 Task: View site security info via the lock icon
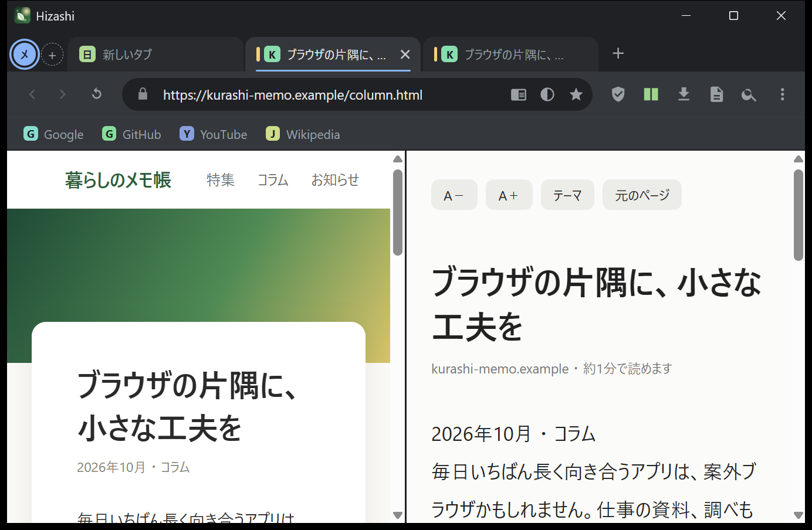click(x=143, y=94)
